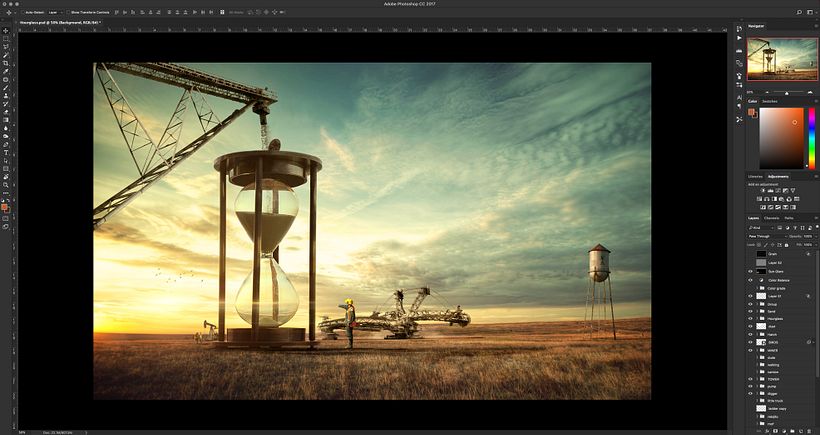Viewport: 820px width, 435px height.
Task: Click the hue spectrum slider in Color panel
Action: pos(811,138)
